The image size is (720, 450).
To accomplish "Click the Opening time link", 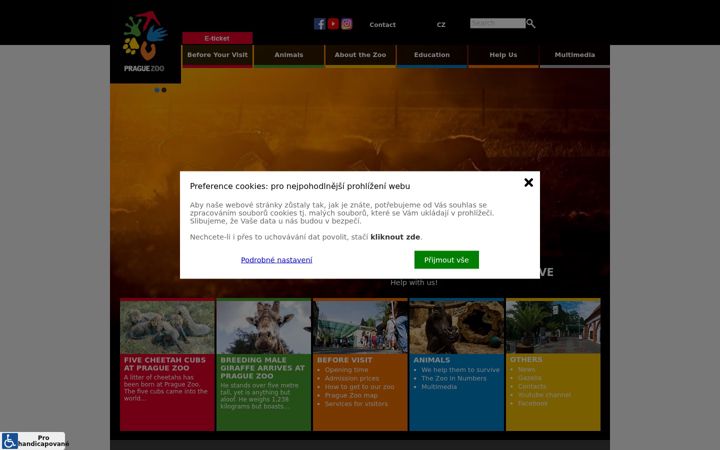I will tap(346, 370).
